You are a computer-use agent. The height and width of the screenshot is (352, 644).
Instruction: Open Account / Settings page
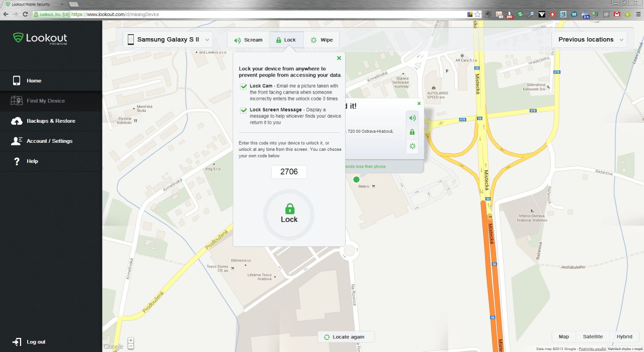pos(51,141)
